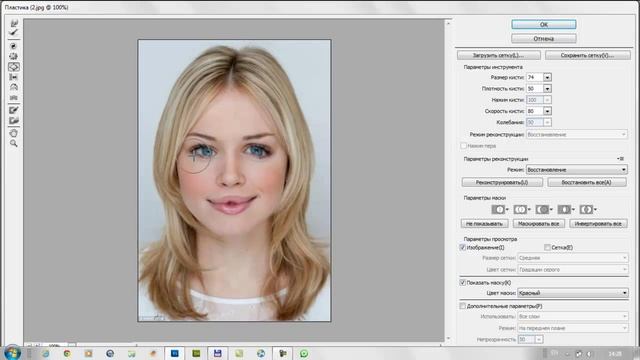The width and height of the screenshot is (640, 360).
Task: Open the green chat app in taskbar
Action: [x=304, y=353]
